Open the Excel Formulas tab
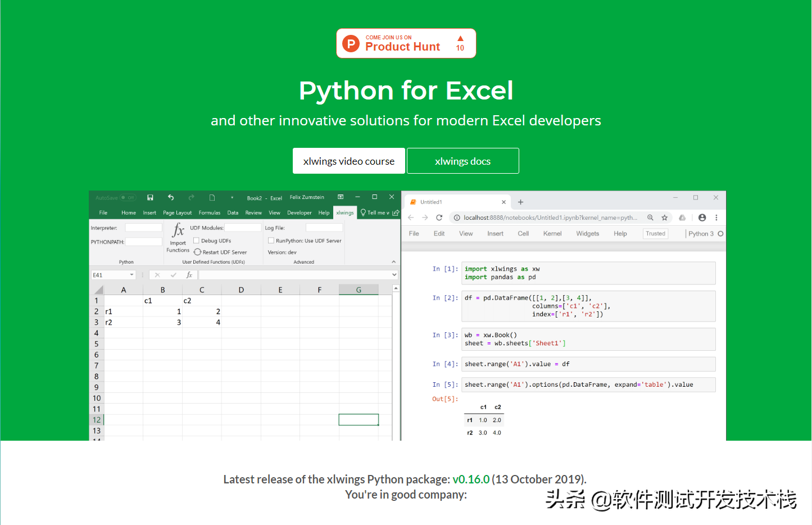The height and width of the screenshot is (525, 812). pyautogui.click(x=210, y=212)
